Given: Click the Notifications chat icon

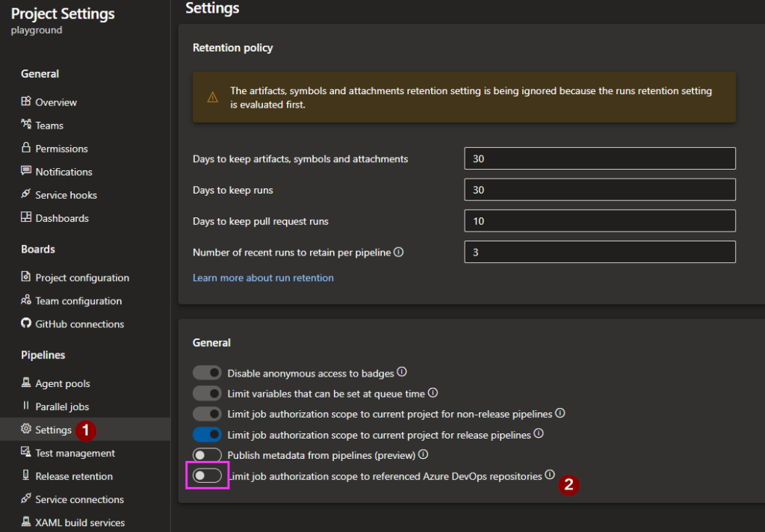Looking at the screenshot, I should (26, 171).
